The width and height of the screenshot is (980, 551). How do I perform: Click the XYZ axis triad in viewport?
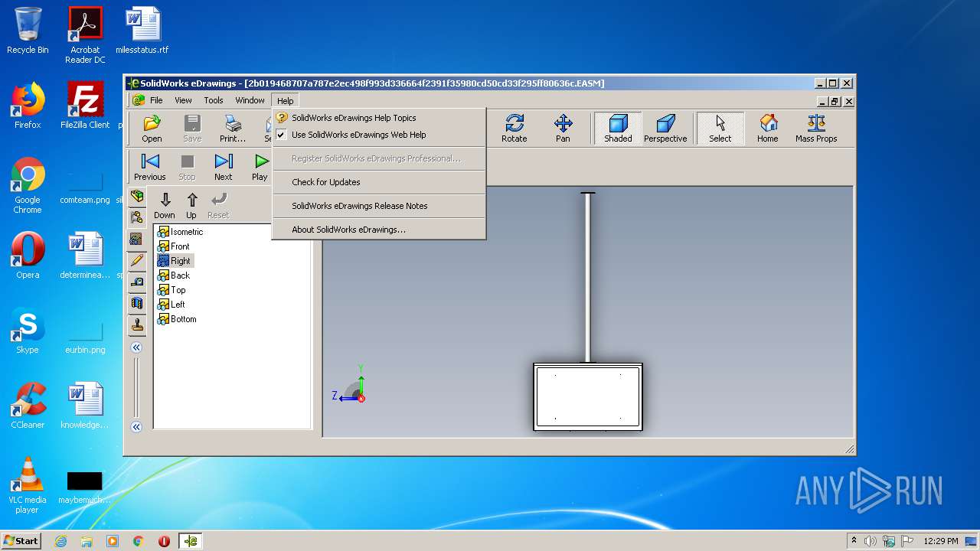pyautogui.click(x=350, y=385)
